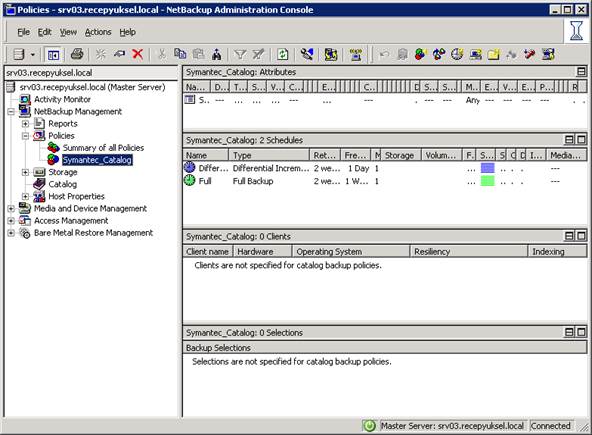Click the New (starburst) toolbar icon
The image size is (592, 435).
pos(100,54)
